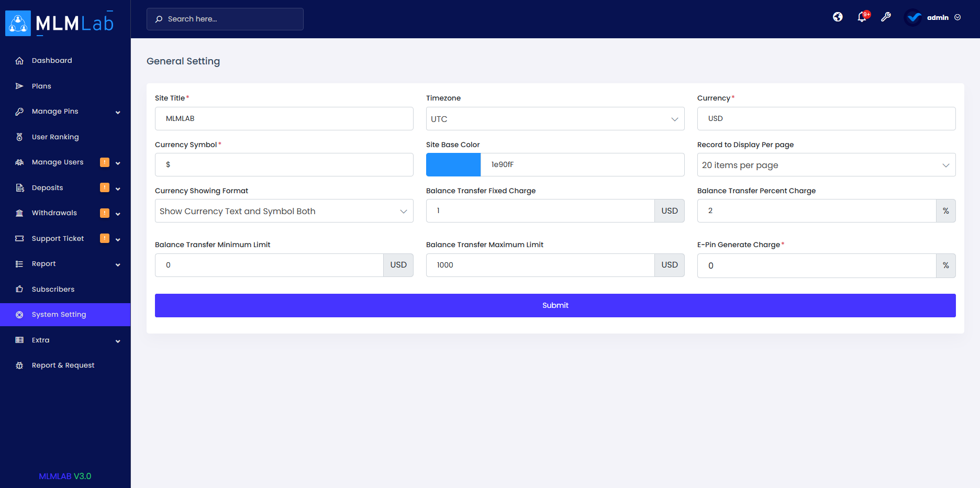The image size is (980, 488).
Task: Click the System Setting gear icon
Action: click(19, 315)
